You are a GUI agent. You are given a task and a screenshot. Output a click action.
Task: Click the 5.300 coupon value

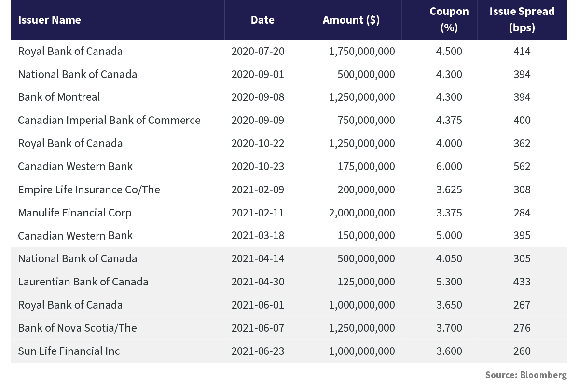tap(449, 282)
